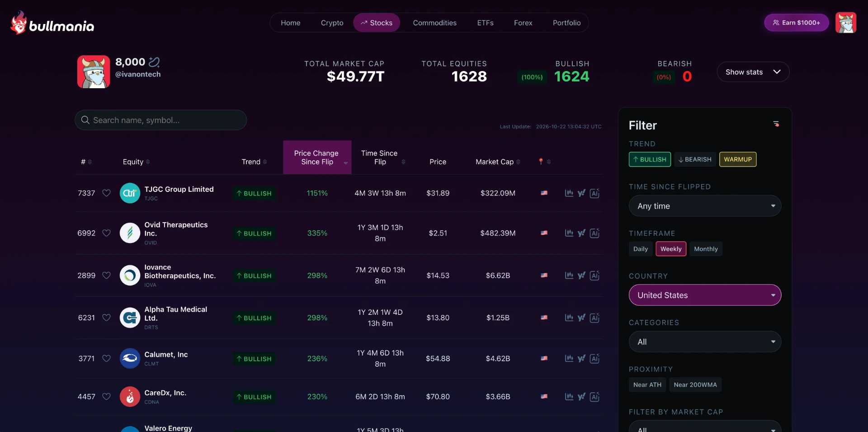Select the Daily timeframe

tap(641, 249)
